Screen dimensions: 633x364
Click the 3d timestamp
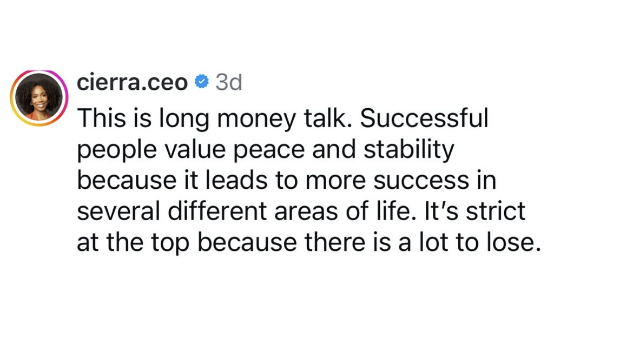tap(228, 82)
